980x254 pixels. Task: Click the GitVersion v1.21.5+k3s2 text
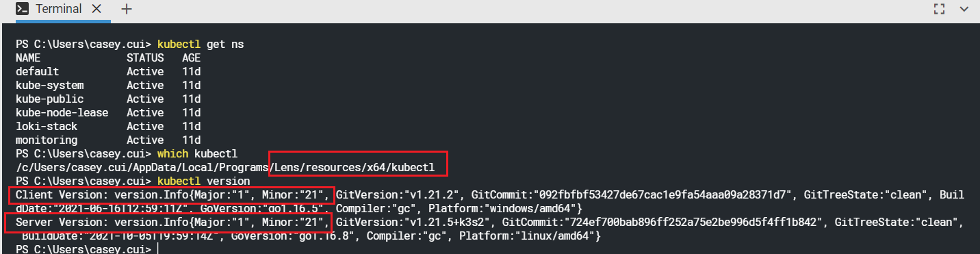pos(416,222)
